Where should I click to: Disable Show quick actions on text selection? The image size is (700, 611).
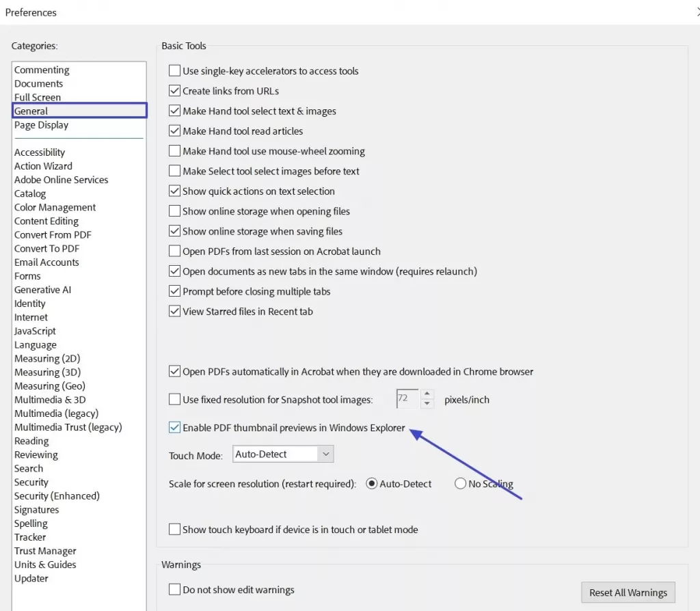[174, 191]
